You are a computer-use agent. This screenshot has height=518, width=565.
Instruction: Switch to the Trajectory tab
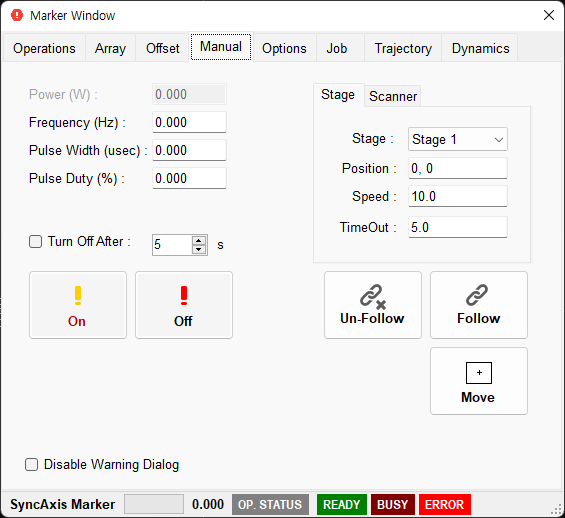coord(403,48)
